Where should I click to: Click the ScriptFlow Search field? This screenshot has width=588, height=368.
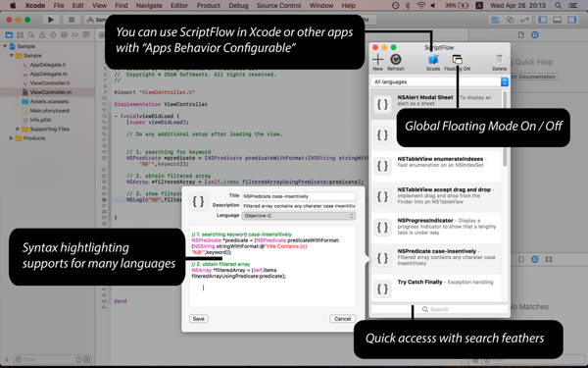pyautogui.click(x=439, y=309)
